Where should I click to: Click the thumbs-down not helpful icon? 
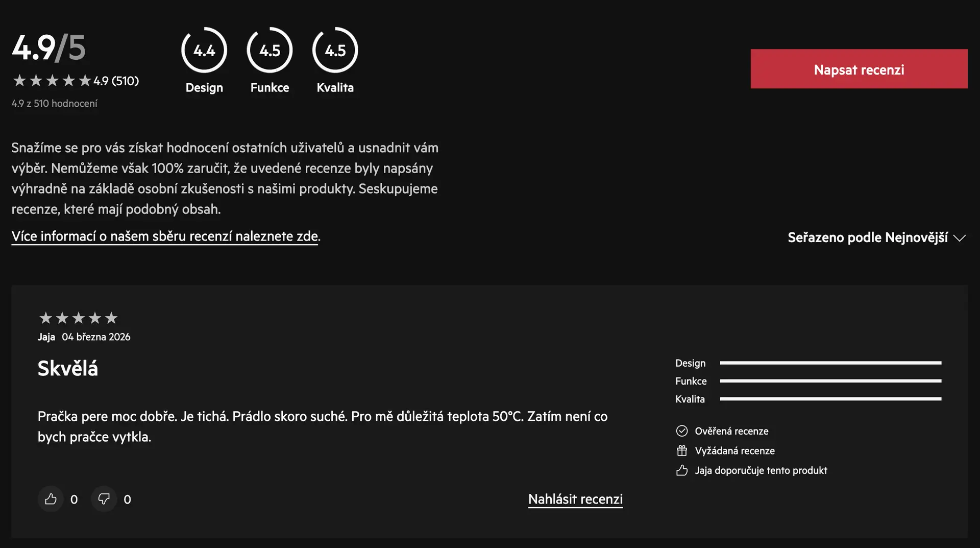(x=104, y=499)
